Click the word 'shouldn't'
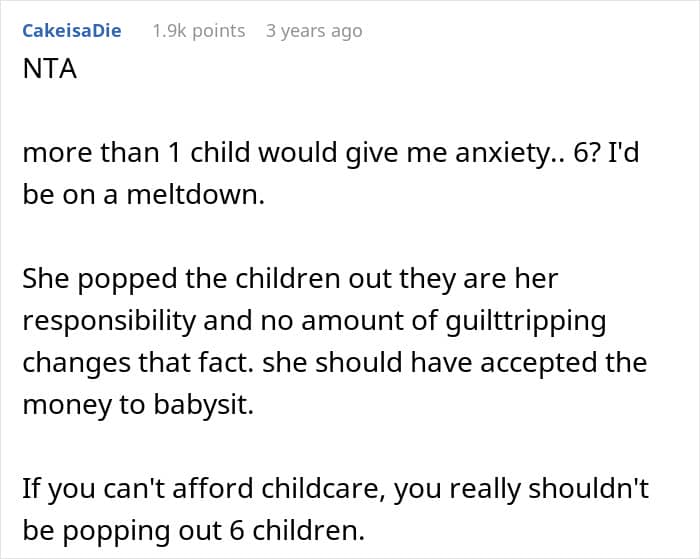700x559 pixels. tap(588, 488)
